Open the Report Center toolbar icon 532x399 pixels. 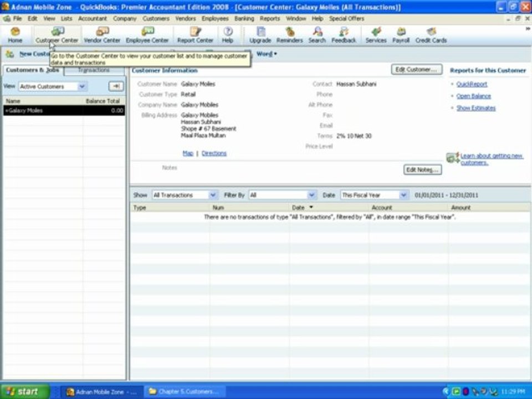pos(195,35)
